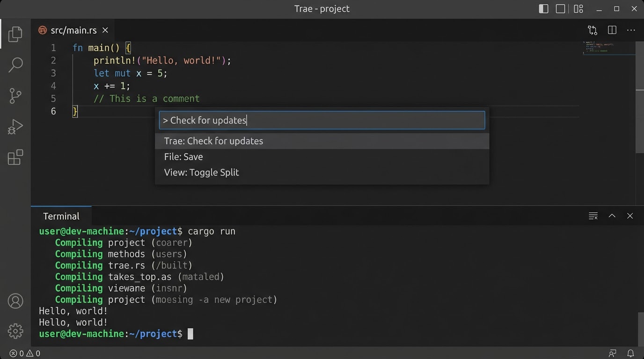Switch to the Terminal tab

[61, 216]
